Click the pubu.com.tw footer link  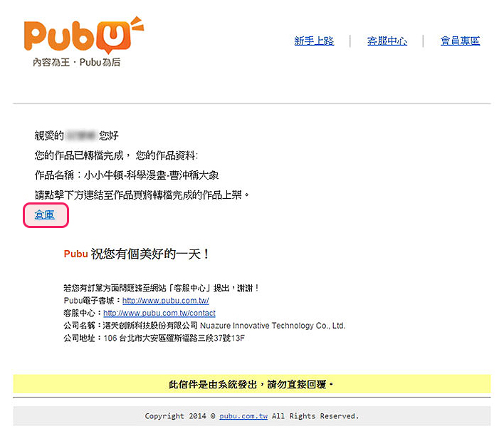click(x=243, y=416)
